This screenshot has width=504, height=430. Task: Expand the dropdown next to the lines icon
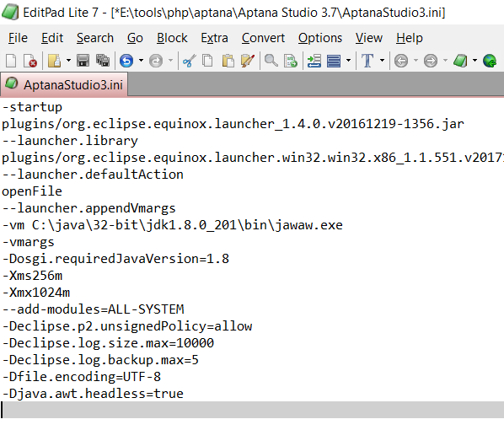click(348, 60)
